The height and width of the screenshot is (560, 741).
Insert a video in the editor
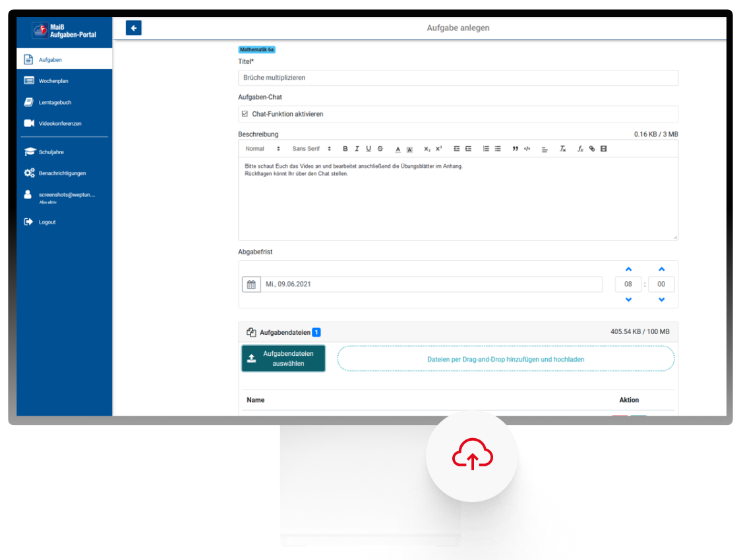click(603, 149)
